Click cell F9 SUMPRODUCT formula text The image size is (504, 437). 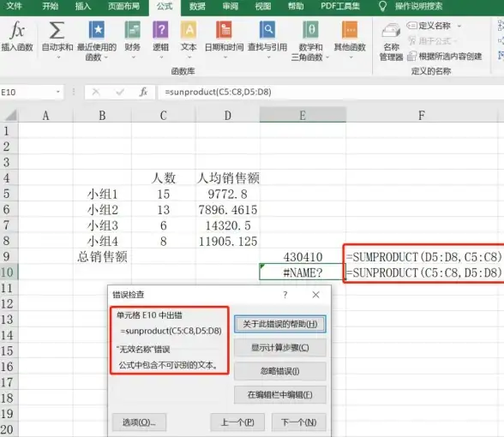click(423, 257)
